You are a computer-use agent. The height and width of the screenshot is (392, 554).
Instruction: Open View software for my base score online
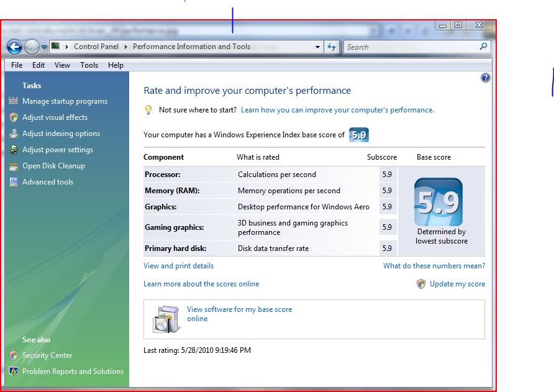239,314
